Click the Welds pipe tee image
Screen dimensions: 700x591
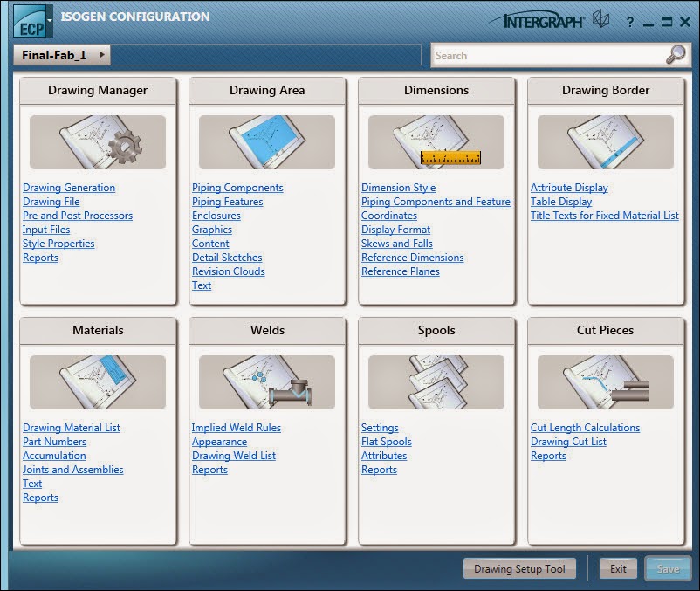(x=267, y=382)
